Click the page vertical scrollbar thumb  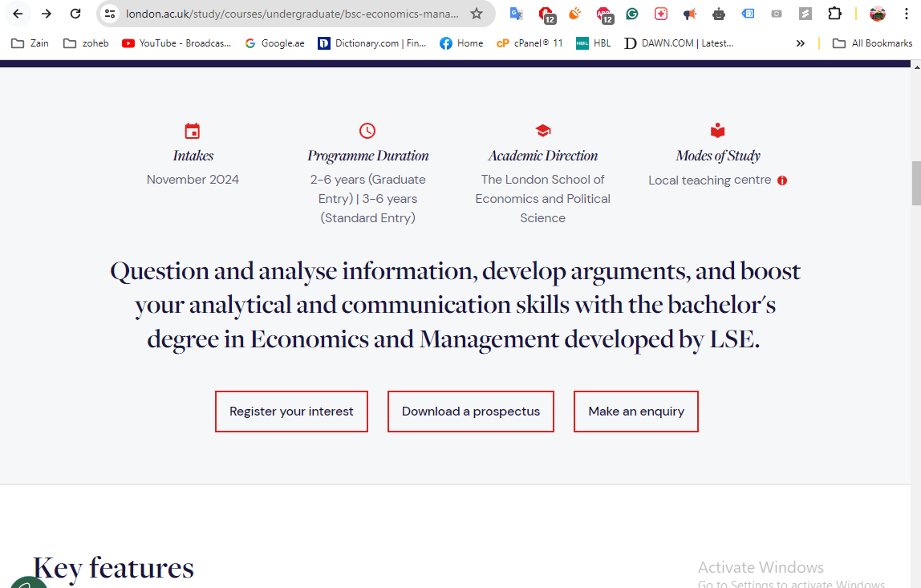point(915,183)
